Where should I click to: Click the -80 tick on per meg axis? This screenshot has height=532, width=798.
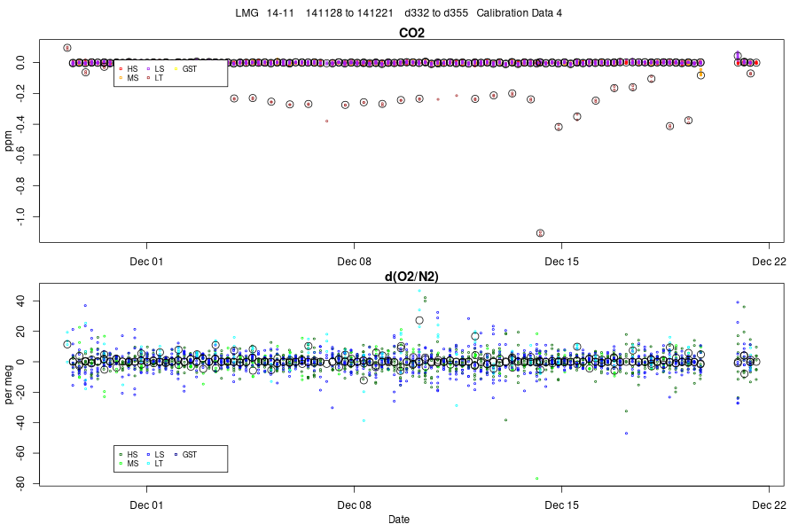21,483
